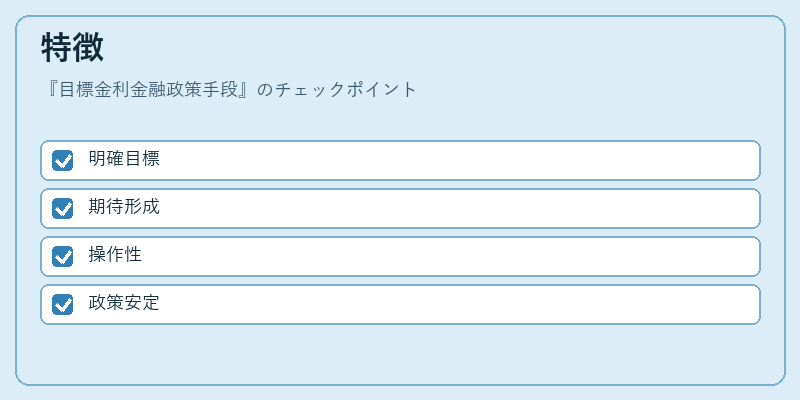This screenshot has height=400, width=800.
Task: Click empty area of the 明確目標 row
Action: pyautogui.click(x=459, y=160)
